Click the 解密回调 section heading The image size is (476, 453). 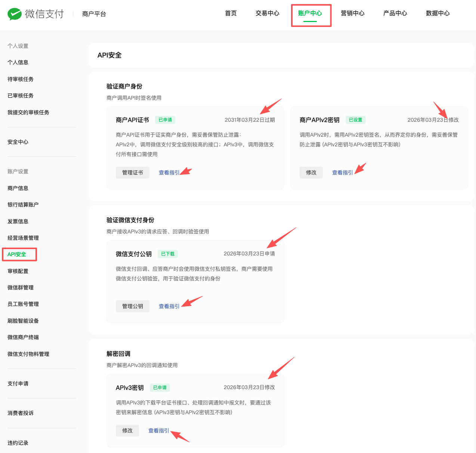click(118, 354)
